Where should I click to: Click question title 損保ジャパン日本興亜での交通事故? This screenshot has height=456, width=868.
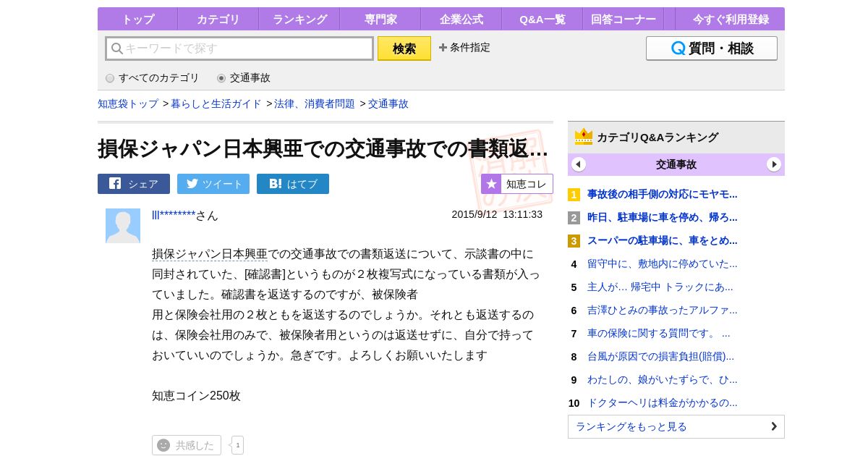click(x=323, y=148)
